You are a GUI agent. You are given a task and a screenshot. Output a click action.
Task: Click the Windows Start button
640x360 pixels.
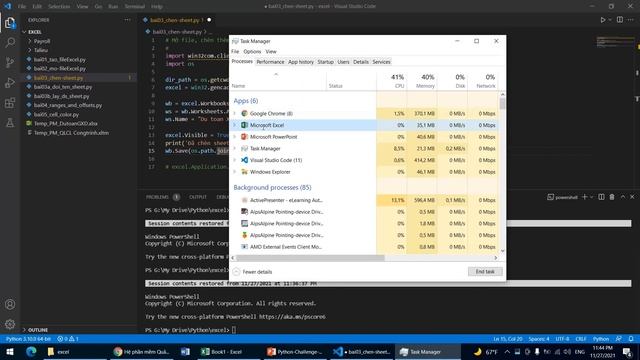coord(10,352)
